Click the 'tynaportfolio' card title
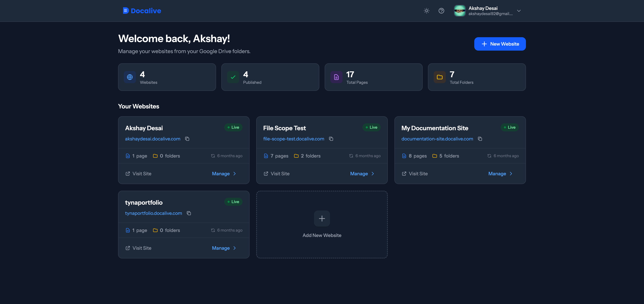Screen dimensions: 644x304 click(144, 203)
